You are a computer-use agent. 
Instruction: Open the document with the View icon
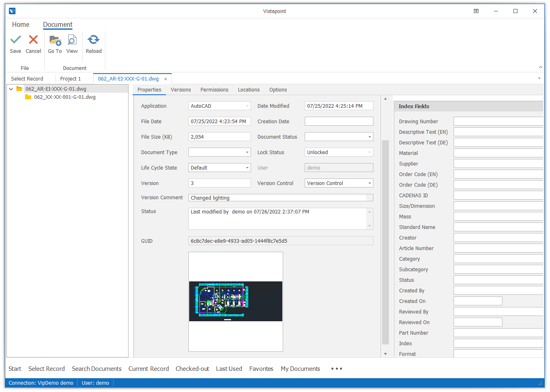pyautogui.click(x=72, y=41)
